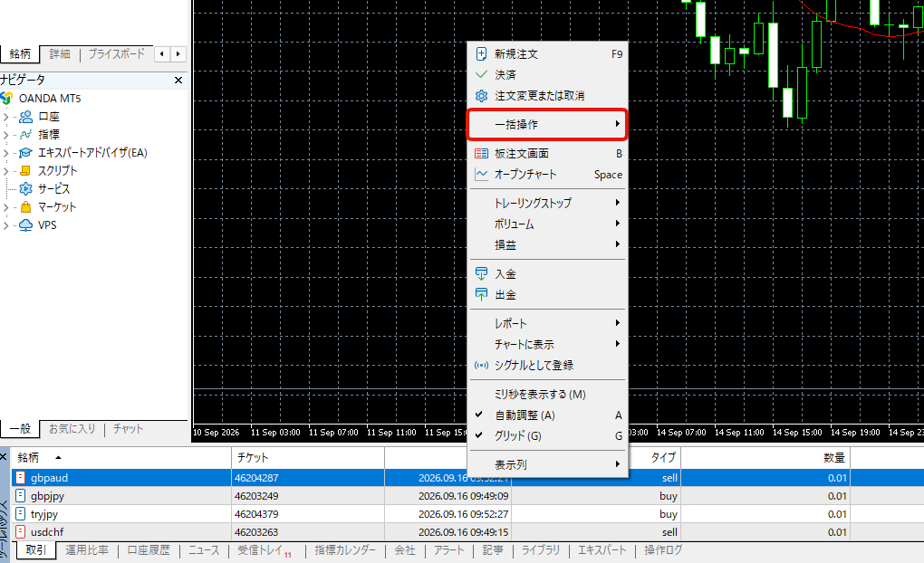Click the blue buy icon on tryjpy row
The width and height of the screenshot is (924, 563).
point(21,514)
